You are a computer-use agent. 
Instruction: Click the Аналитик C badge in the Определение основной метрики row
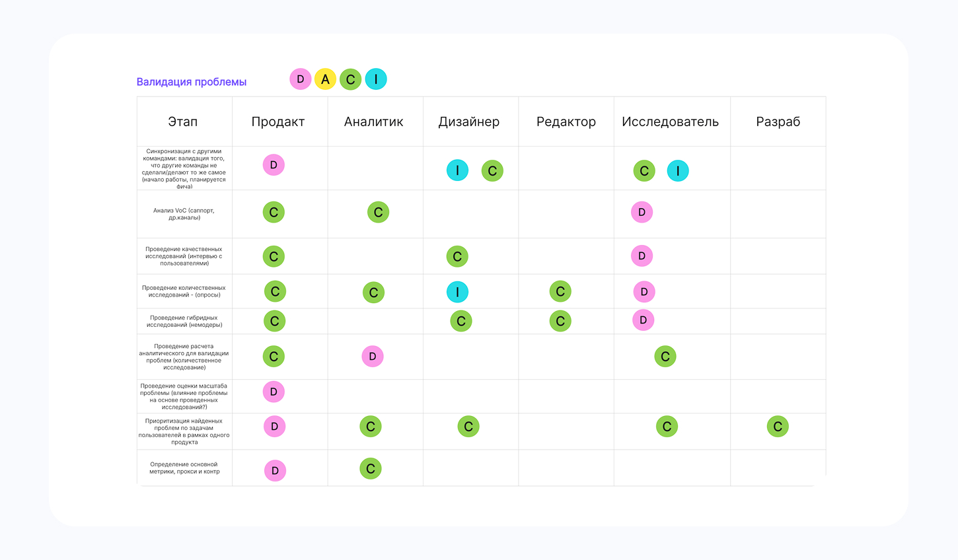371,469
